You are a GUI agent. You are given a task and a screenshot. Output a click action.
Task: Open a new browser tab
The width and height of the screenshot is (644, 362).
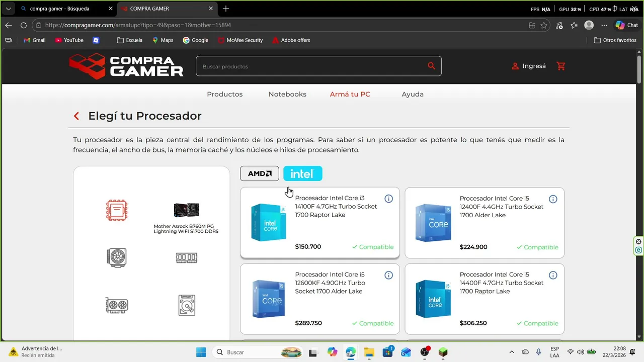(226, 9)
